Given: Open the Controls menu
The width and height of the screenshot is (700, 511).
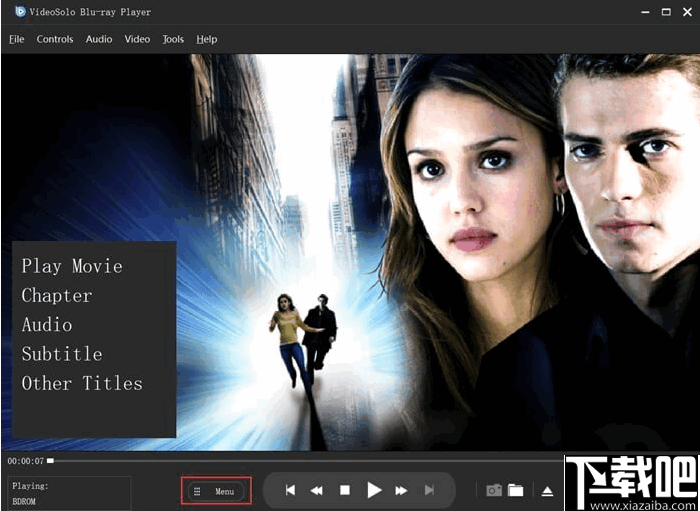Looking at the screenshot, I should click(x=55, y=39).
